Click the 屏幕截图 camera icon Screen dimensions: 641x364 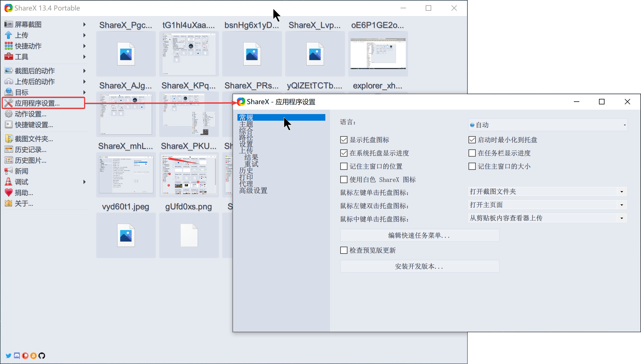[9, 24]
